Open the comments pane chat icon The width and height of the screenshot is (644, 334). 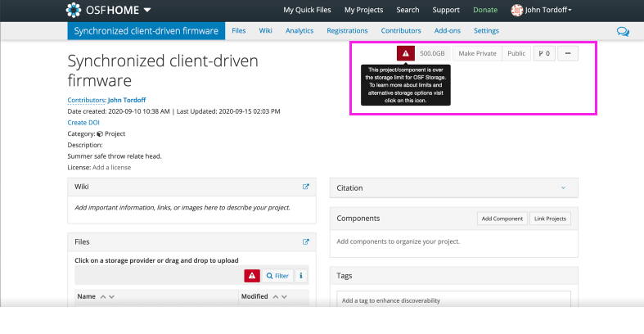click(623, 32)
